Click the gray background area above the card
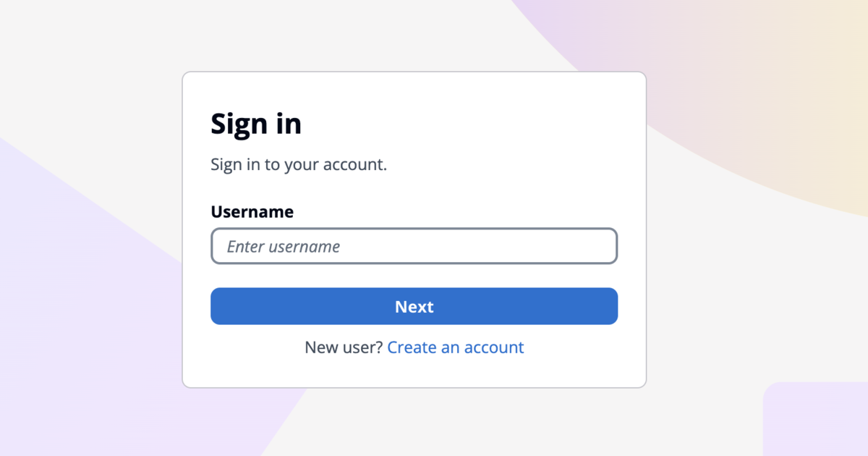 tap(325, 36)
